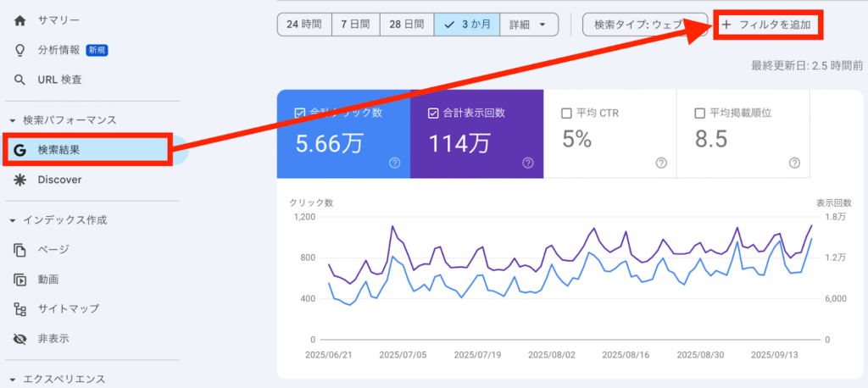The height and width of the screenshot is (388, 868).
Task: Click help icon on 平均掲載順位 card
Action: pos(794,163)
